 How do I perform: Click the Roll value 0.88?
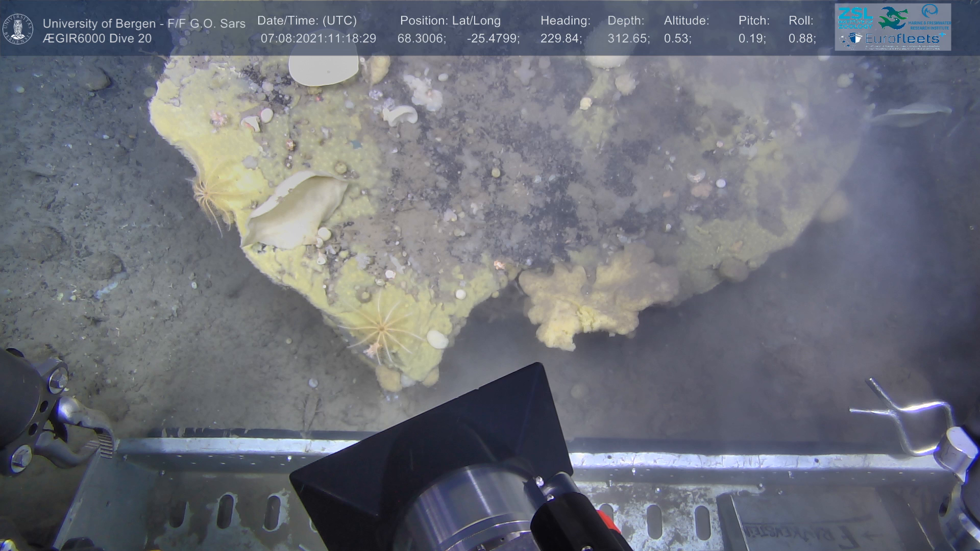[x=802, y=39]
